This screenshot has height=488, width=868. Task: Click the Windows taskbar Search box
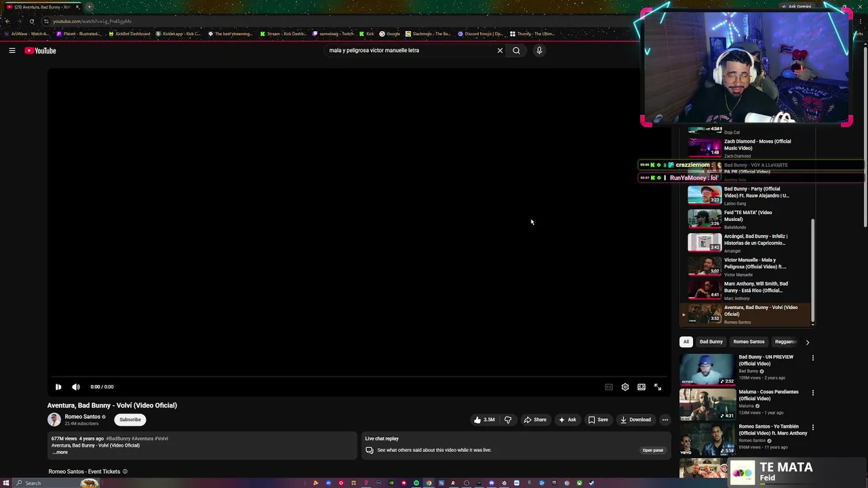(x=58, y=483)
